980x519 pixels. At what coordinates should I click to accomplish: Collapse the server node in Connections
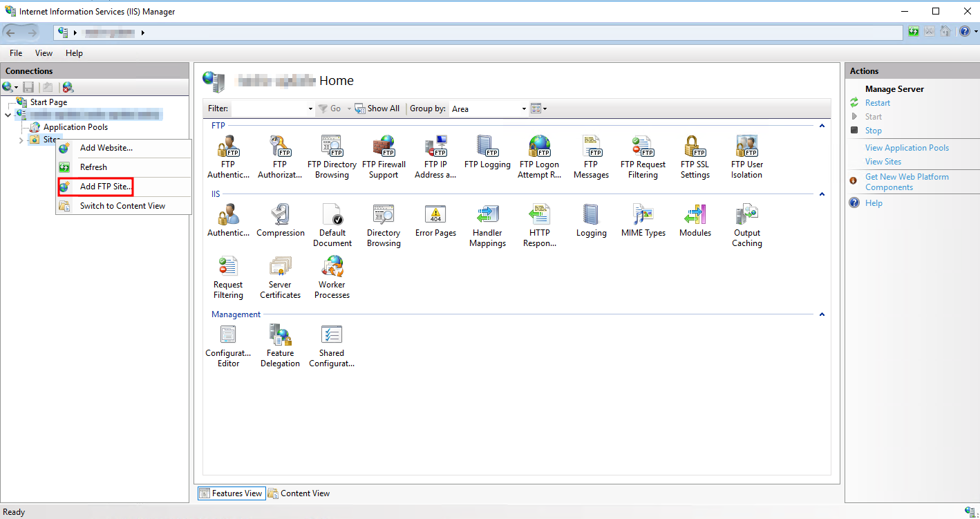[x=8, y=115]
